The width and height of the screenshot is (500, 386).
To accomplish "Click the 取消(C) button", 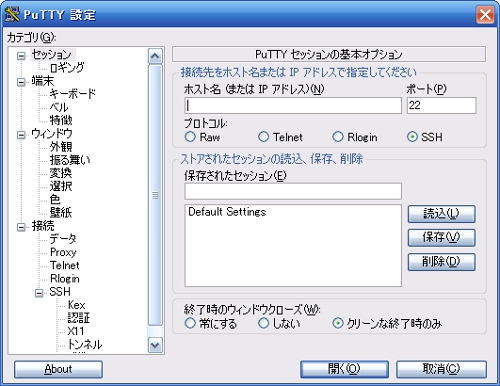I will click(x=441, y=369).
